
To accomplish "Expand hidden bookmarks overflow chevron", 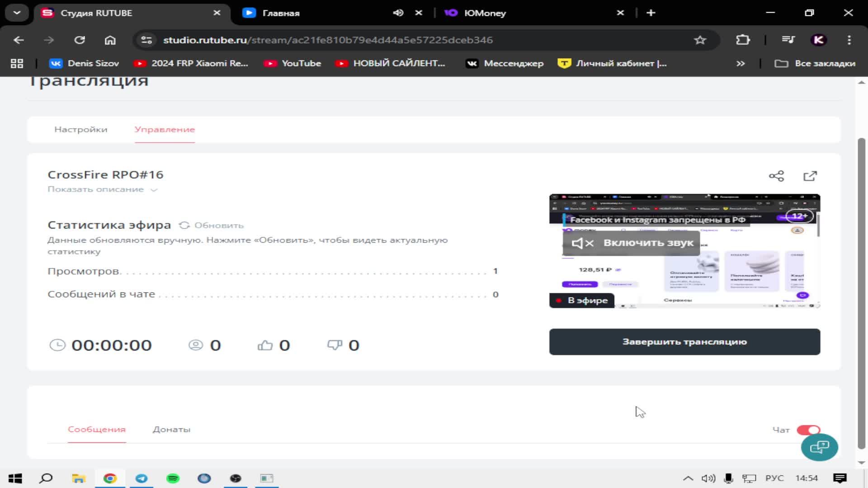I will pyautogui.click(x=741, y=63).
